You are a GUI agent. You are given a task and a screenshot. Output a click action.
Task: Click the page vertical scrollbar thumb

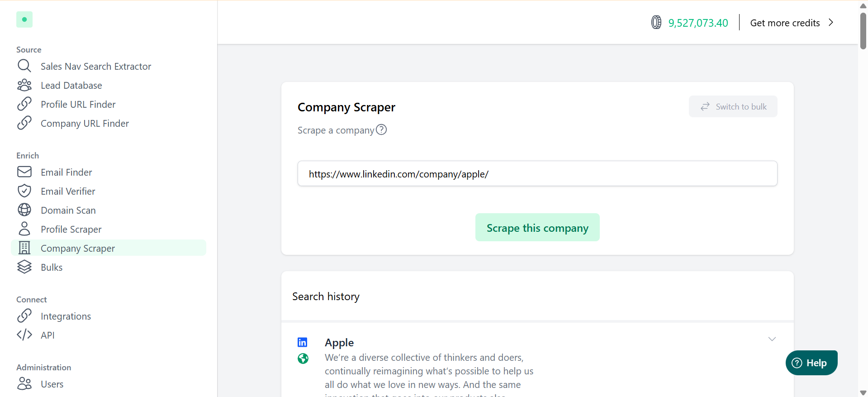863,31
